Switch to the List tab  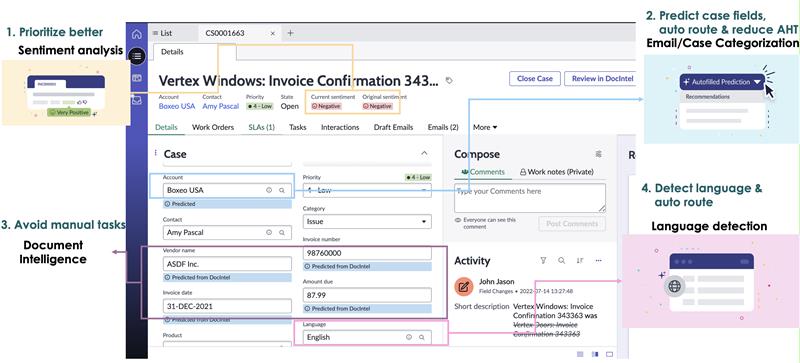click(x=162, y=33)
